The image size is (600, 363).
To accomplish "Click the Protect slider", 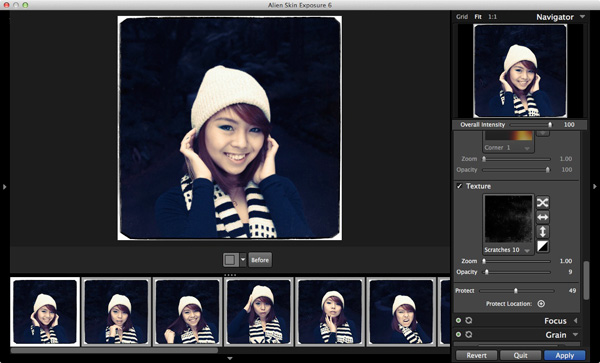I will click(516, 291).
